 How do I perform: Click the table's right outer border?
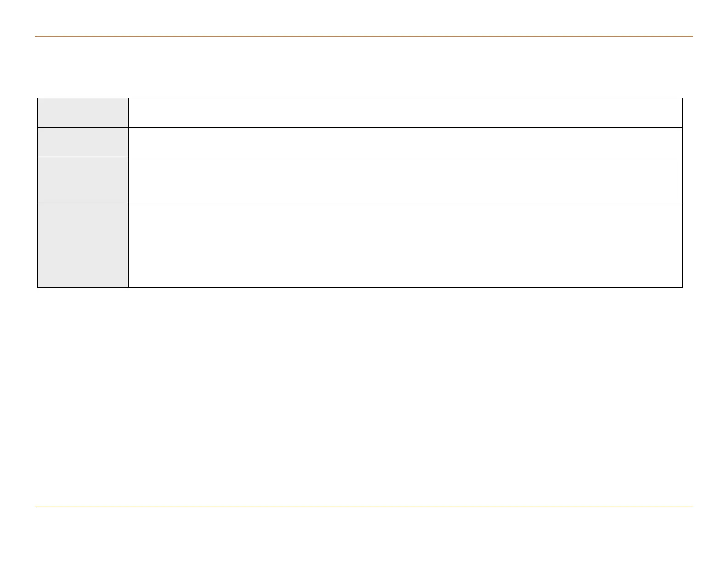click(682, 193)
